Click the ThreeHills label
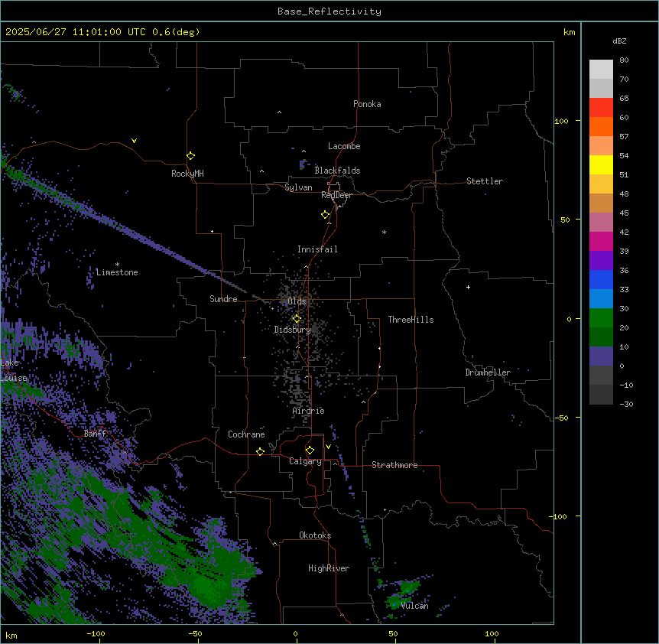This screenshot has width=659, height=644. (x=411, y=320)
